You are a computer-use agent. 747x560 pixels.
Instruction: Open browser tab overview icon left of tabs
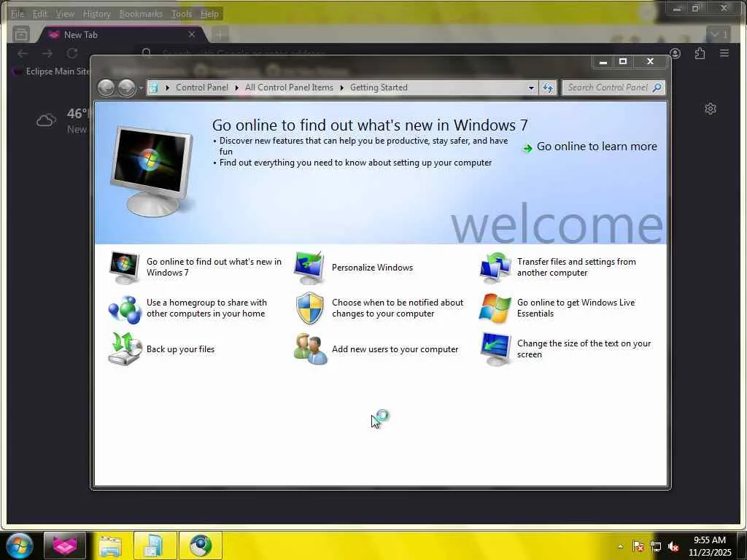[21, 34]
